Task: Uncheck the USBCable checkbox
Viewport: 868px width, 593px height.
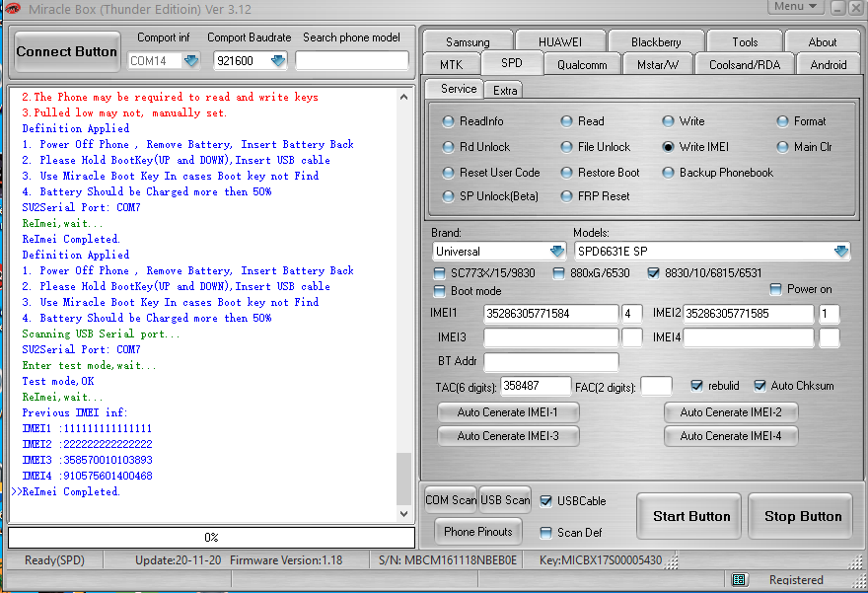Action: point(545,501)
